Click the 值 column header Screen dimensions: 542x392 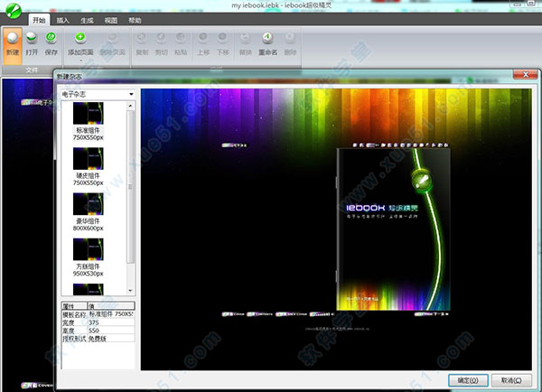(111, 306)
